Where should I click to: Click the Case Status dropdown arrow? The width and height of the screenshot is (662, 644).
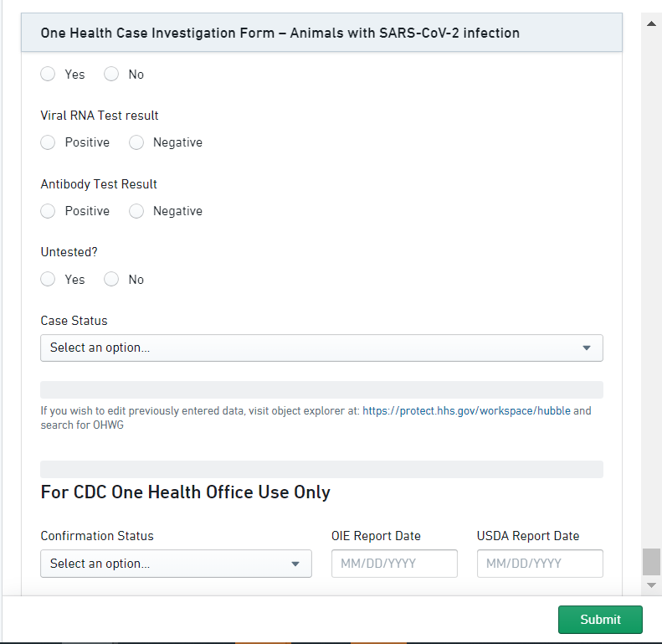click(586, 348)
